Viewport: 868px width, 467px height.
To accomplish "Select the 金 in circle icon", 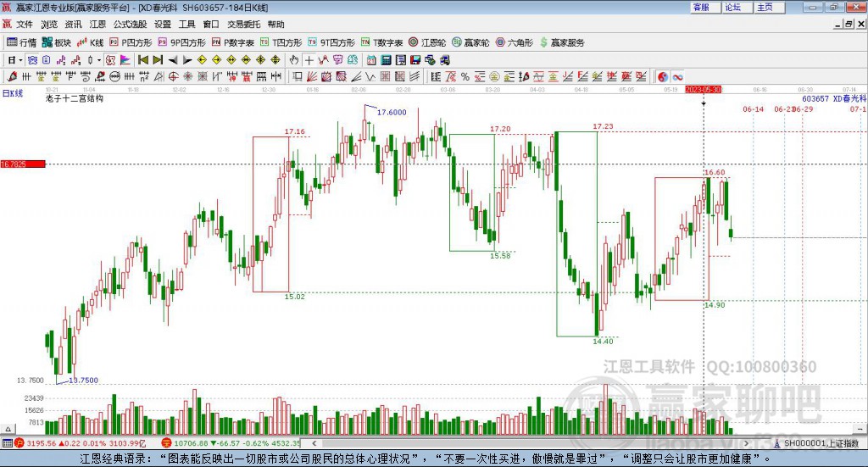I will click(x=494, y=77).
